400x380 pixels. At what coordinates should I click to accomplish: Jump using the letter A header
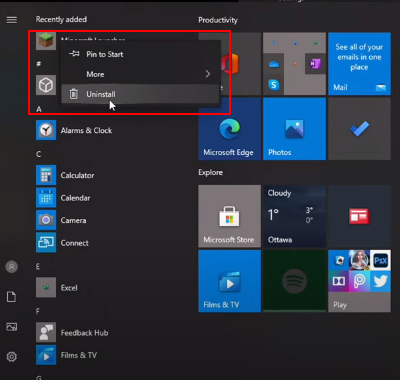(39, 109)
